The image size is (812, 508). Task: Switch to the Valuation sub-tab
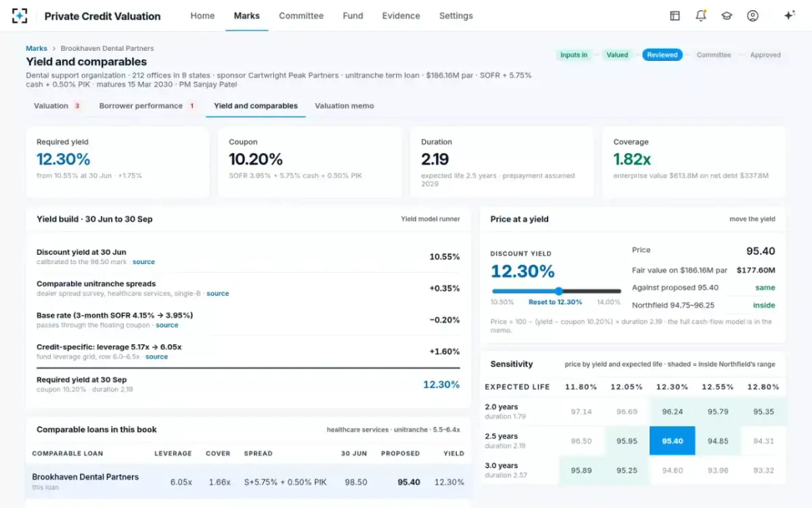(58, 106)
